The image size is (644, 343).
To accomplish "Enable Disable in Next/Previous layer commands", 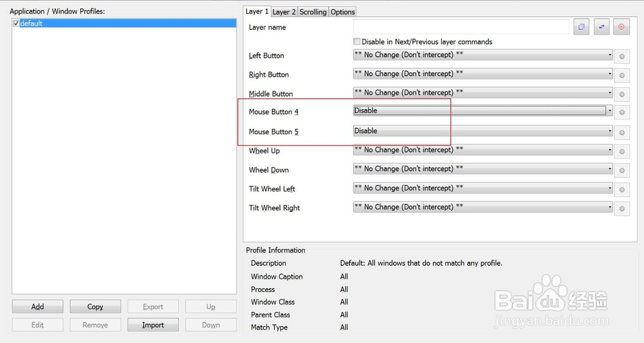I will tap(357, 41).
